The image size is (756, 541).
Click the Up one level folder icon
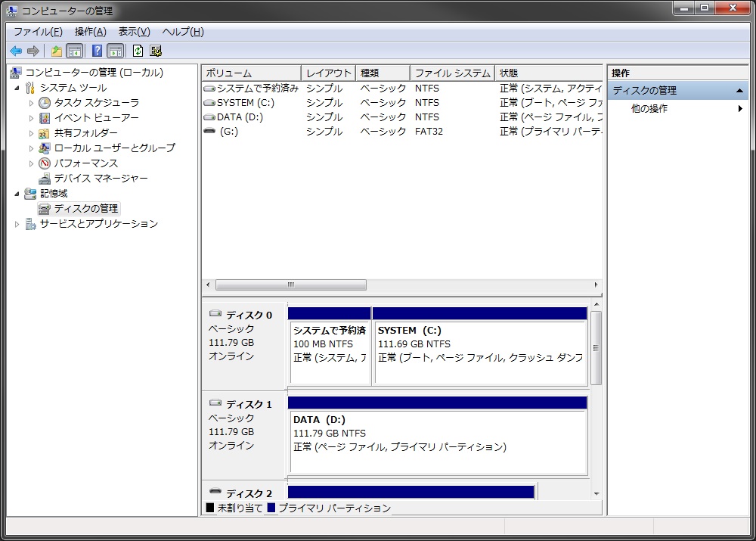(x=57, y=51)
